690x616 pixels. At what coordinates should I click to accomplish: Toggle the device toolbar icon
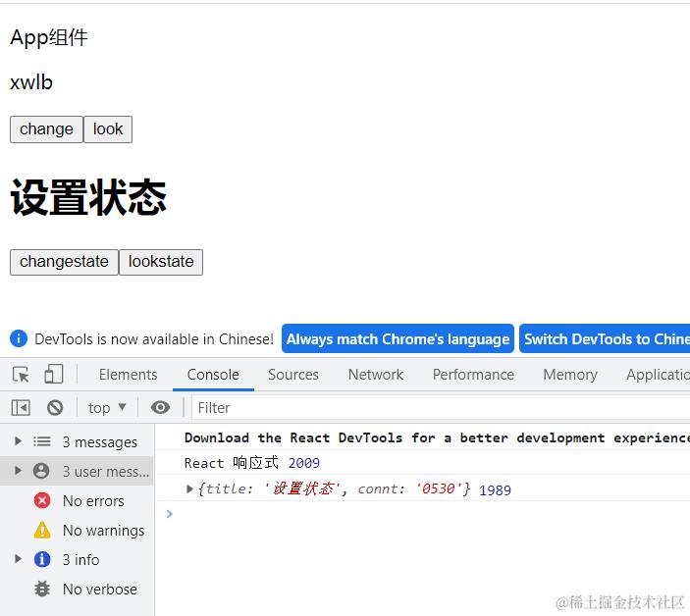tap(54, 375)
